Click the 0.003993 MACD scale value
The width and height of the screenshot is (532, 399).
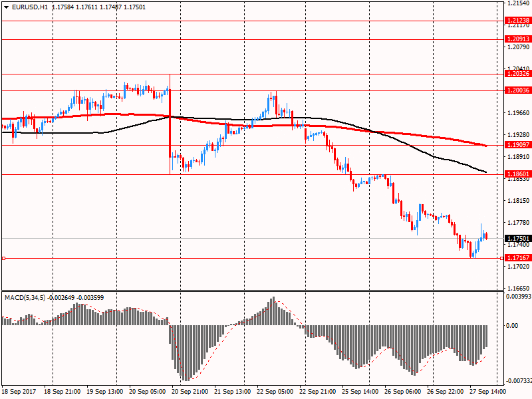519,297
